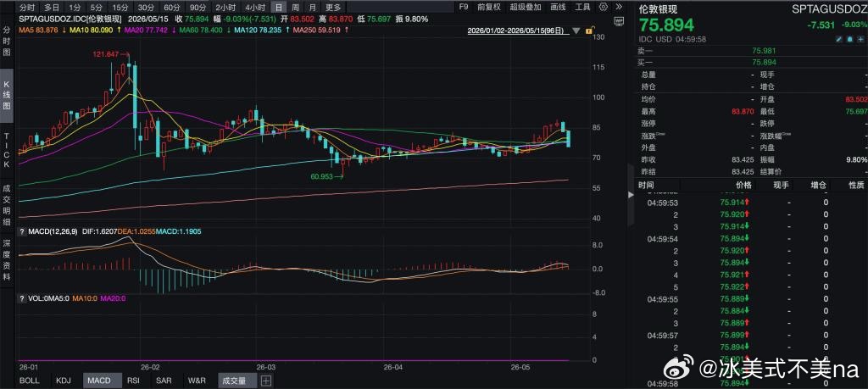The width and height of the screenshot is (868, 389).
Task: Open MACD indicator help question mark
Action: point(22,231)
